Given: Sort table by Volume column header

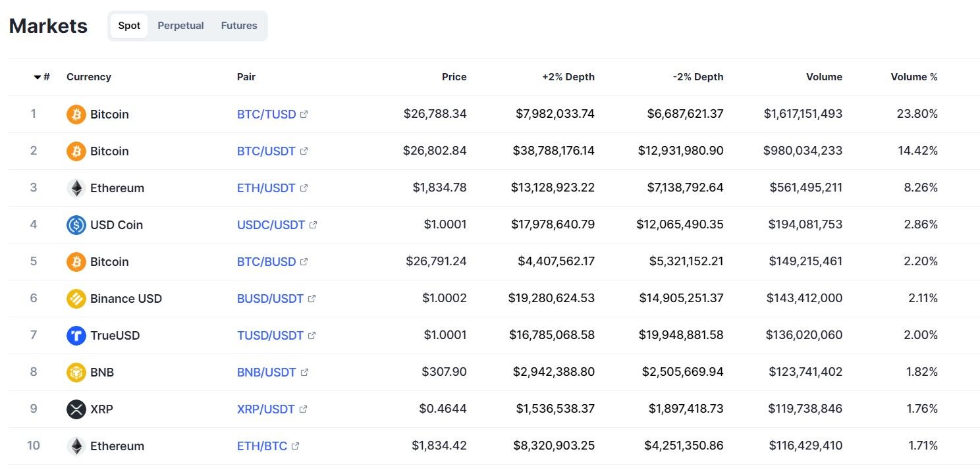Looking at the screenshot, I should (824, 77).
